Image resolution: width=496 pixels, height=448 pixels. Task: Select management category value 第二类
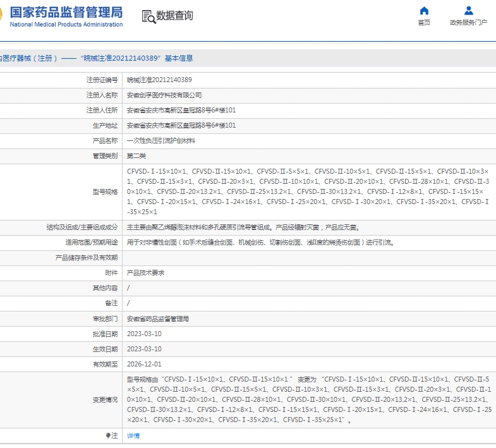click(136, 155)
